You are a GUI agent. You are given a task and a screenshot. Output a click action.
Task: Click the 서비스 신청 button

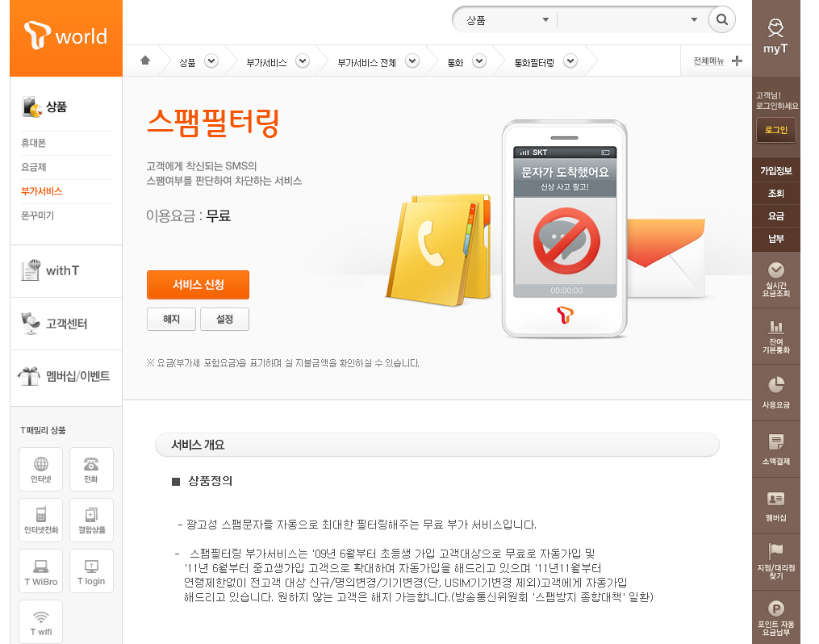point(198,285)
